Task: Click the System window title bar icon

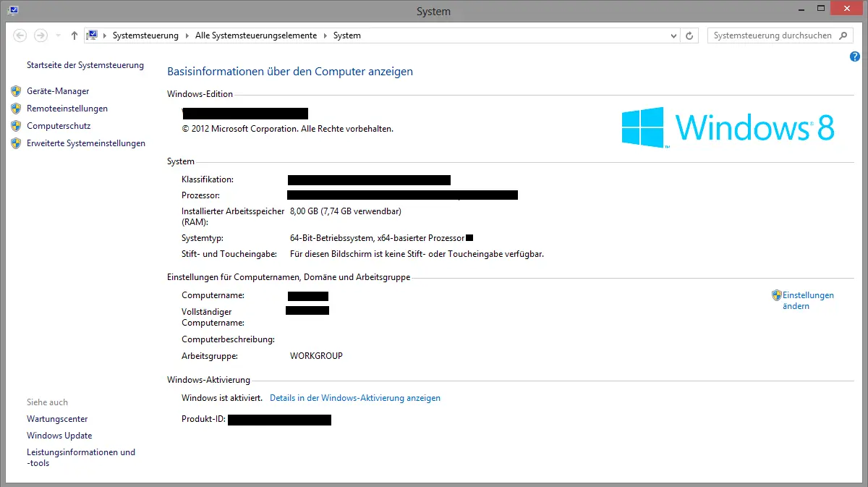Action: pos(13,10)
